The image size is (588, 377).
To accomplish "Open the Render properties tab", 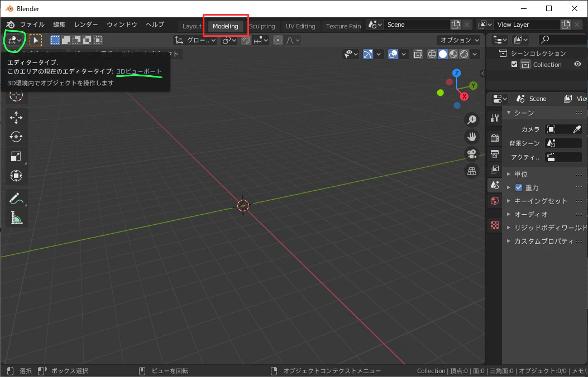I will point(495,138).
